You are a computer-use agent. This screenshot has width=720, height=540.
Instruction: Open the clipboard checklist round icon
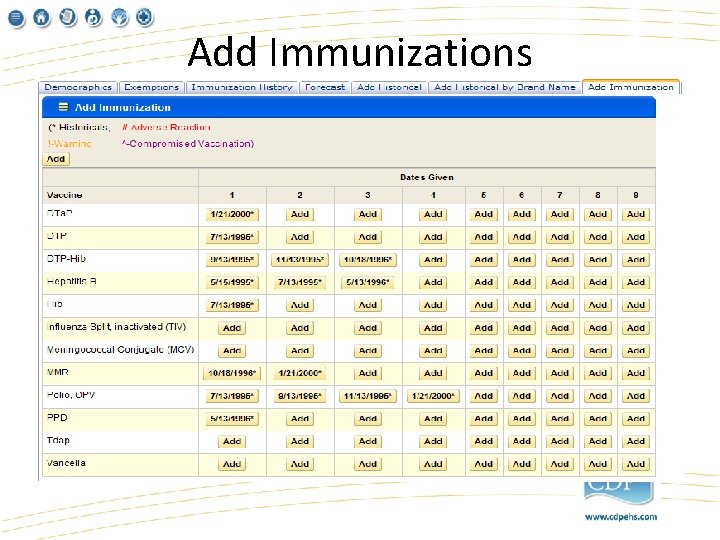coord(68,18)
